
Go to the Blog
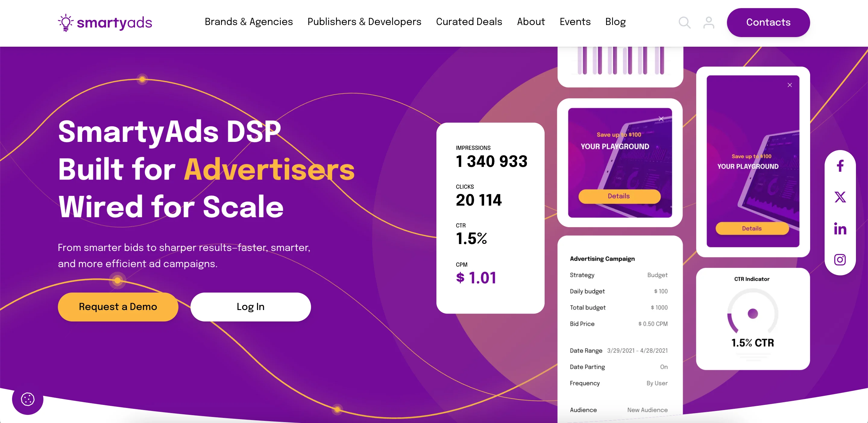point(615,22)
